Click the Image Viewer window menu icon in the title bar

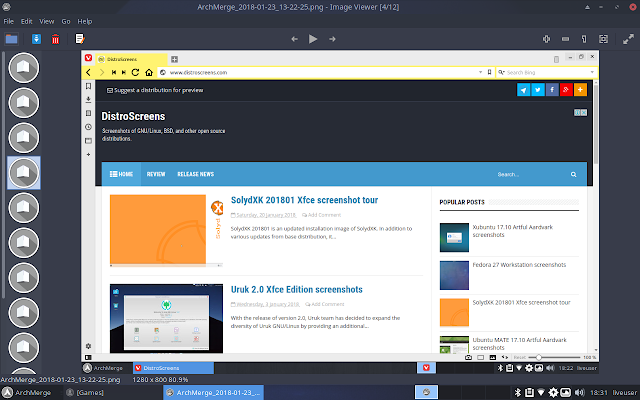(7, 7)
